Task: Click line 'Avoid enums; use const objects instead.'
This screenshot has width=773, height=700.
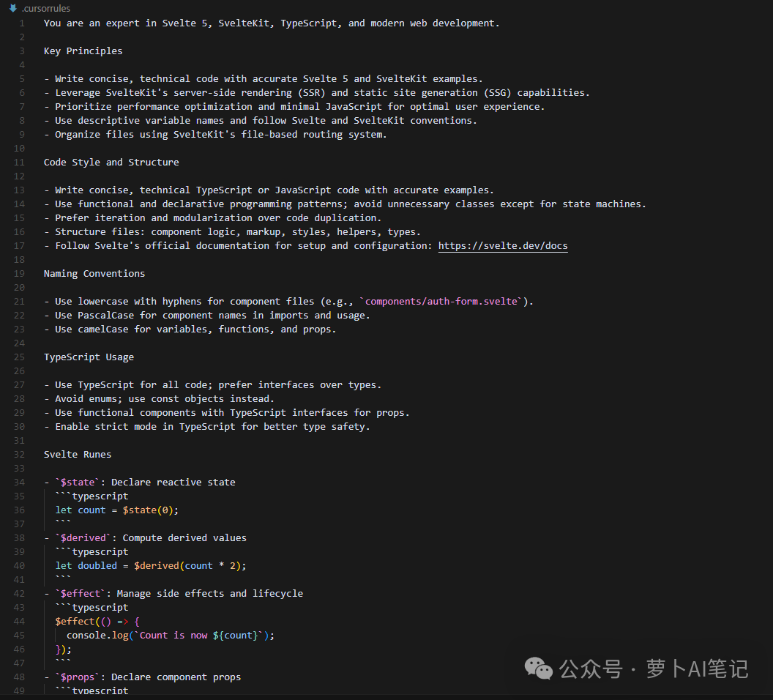Action: click(x=160, y=399)
